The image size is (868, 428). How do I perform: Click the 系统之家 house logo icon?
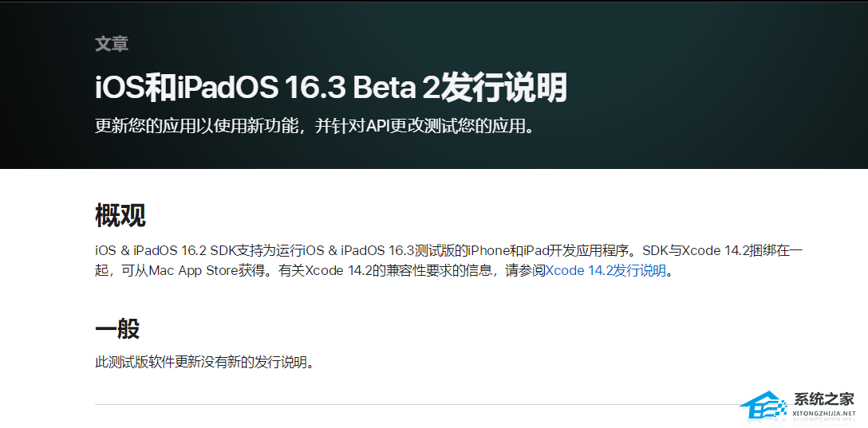pyautogui.click(x=764, y=406)
